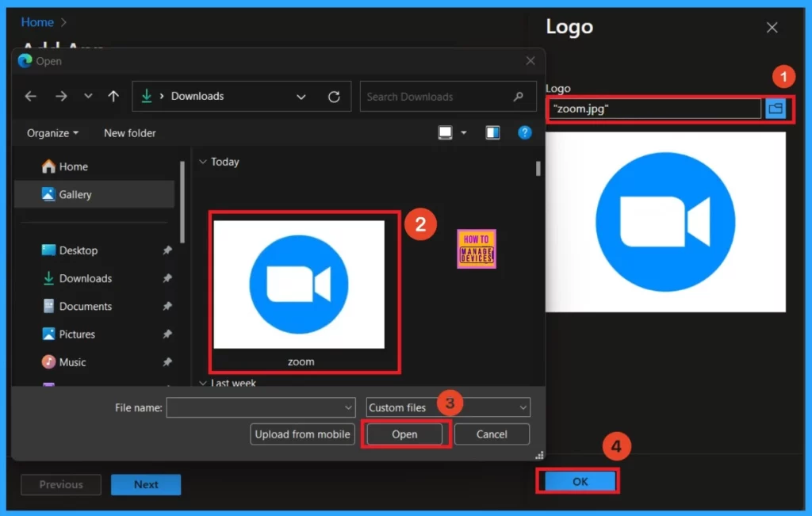The image size is (812, 516).
Task: Click the pin icon beside Downloads
Action: coord(167,278)
